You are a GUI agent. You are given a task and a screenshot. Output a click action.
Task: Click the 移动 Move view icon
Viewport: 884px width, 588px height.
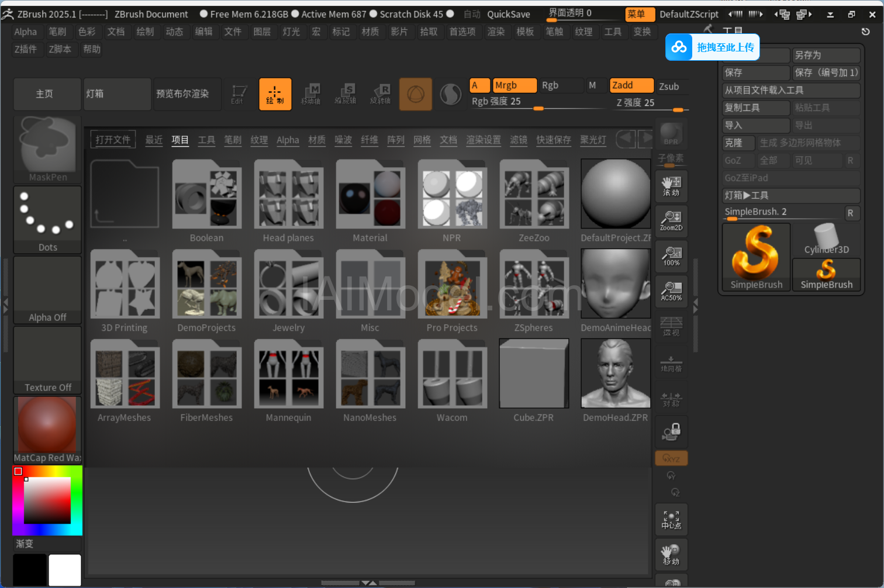[671, 554]
